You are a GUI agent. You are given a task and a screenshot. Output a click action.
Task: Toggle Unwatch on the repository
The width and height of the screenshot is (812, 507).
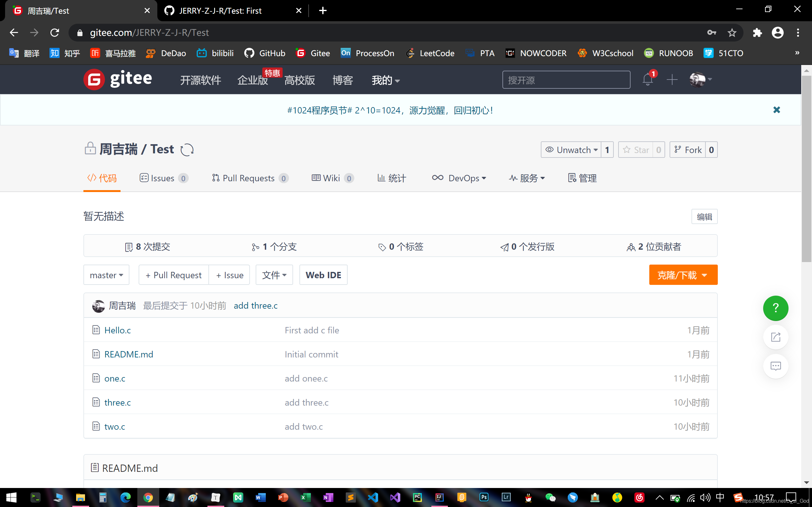[x=571, y=150]
